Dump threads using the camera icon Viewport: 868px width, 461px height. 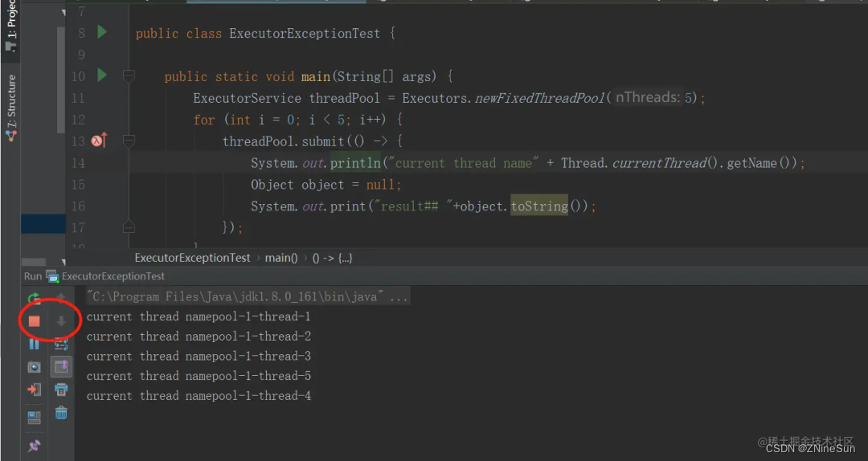pos(34,367)
